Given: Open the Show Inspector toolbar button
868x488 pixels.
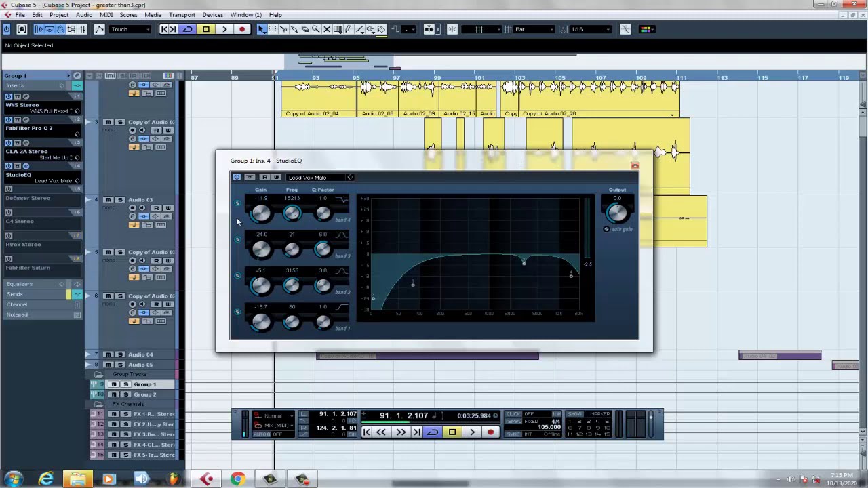Looking at the screenshot, I should pos(39,29).
